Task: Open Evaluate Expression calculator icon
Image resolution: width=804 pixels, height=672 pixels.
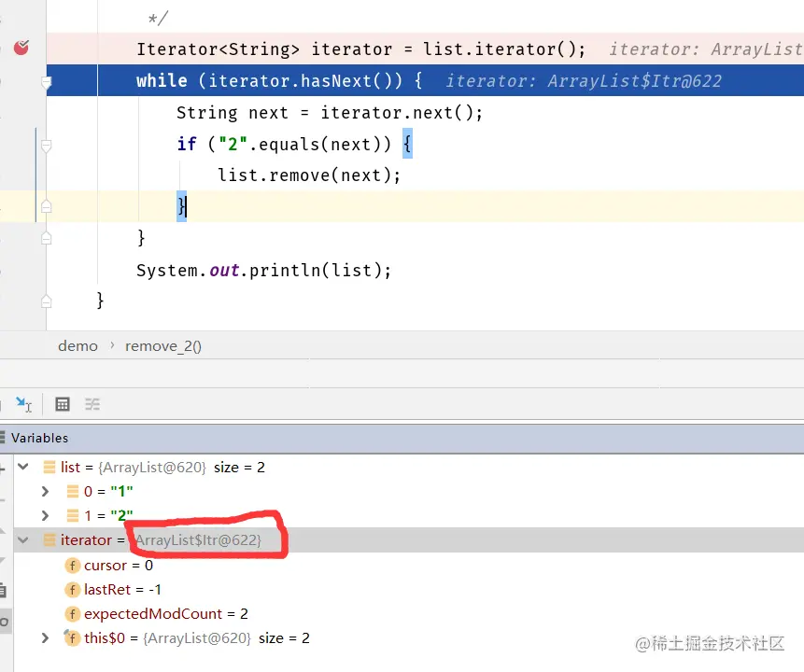Action: click(63, 404)
